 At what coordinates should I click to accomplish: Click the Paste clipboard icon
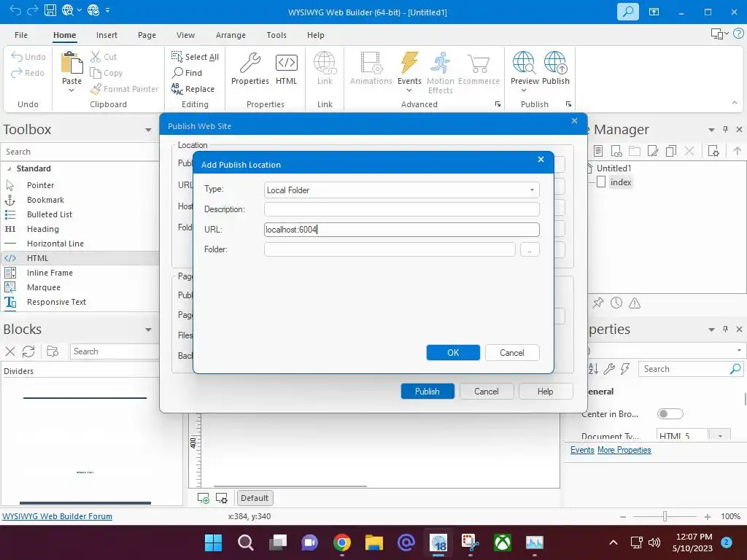tap(71, 63)
